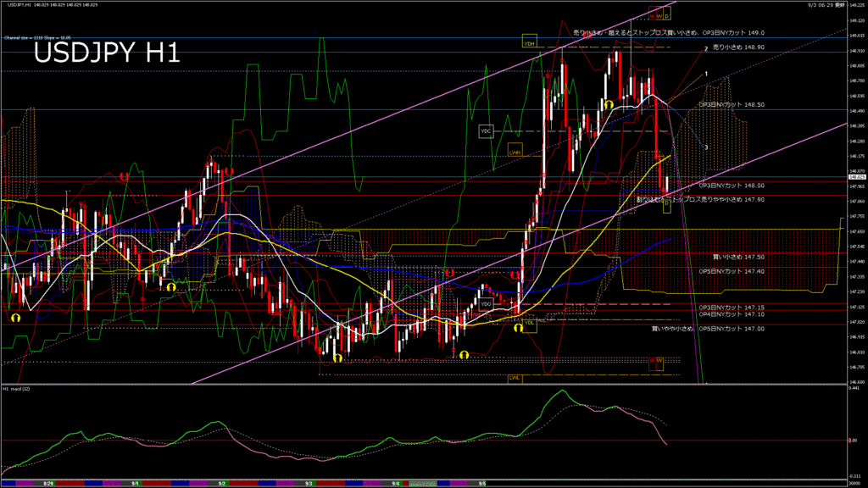Select the LWL label near the chart bottom

coord(514,378)
